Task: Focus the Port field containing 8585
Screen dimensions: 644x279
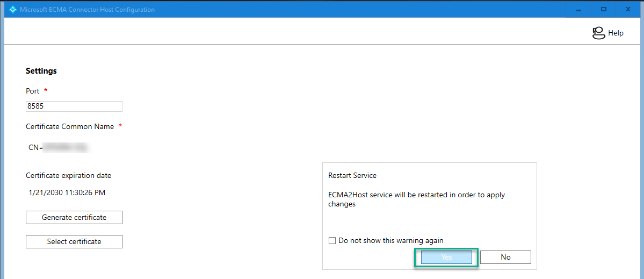Action: (x=74, y=106)
